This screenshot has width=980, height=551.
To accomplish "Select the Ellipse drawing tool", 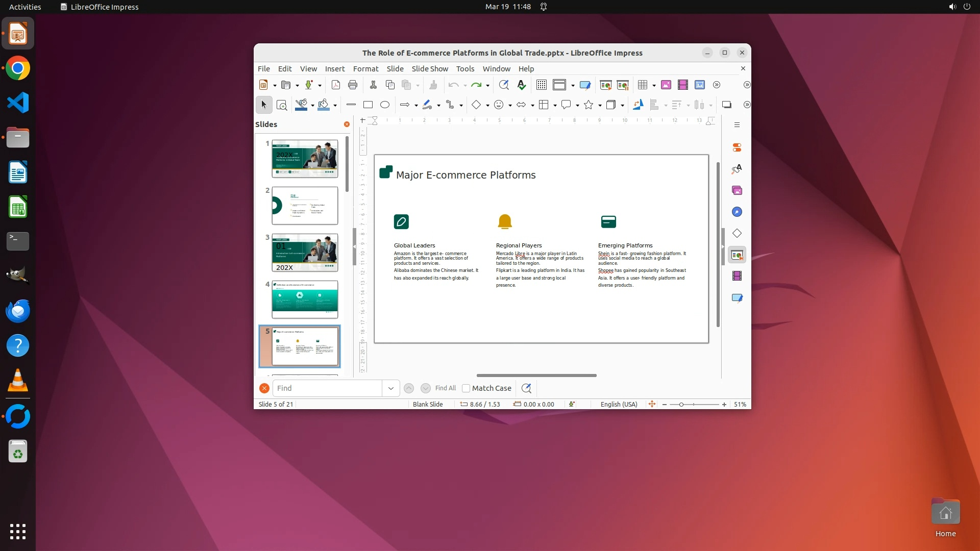I will [x=385, y=105].
